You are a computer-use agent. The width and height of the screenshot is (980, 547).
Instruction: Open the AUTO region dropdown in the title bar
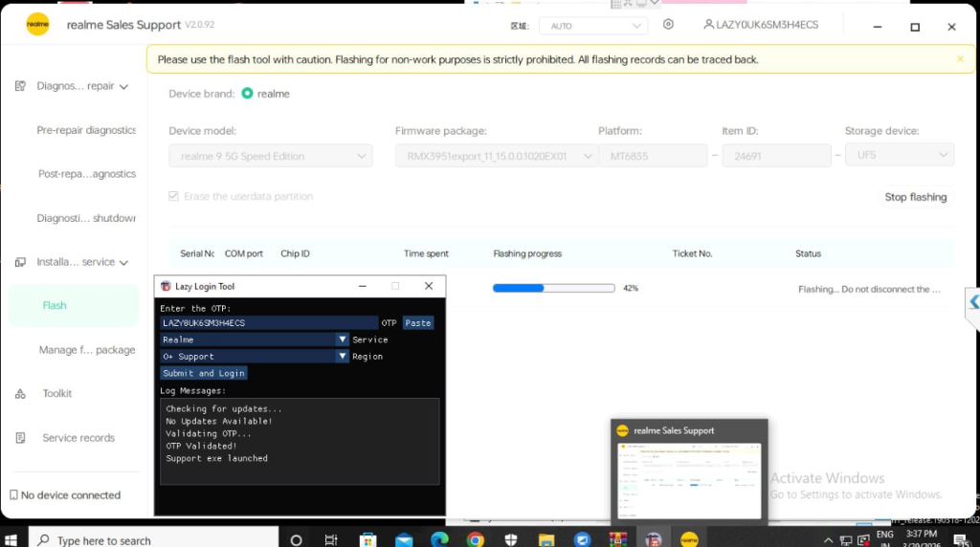click(593, 26)
